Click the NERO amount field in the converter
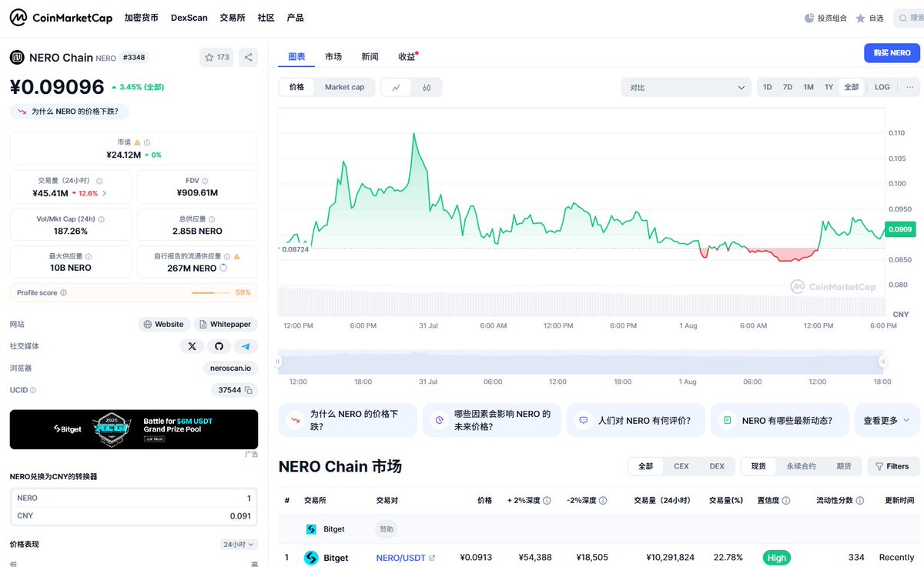This screenshot has width=924, height=567. point(134,498)
